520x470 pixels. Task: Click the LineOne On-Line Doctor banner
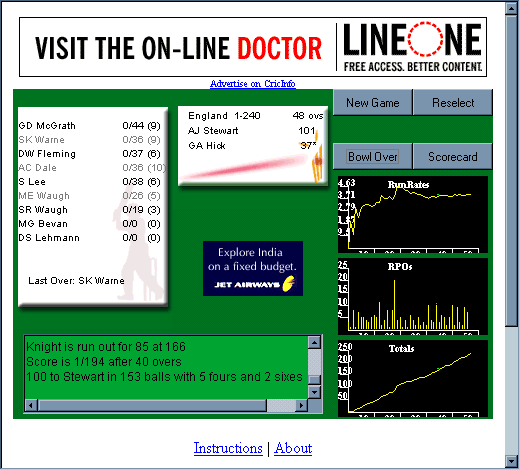tap(253, 47)
